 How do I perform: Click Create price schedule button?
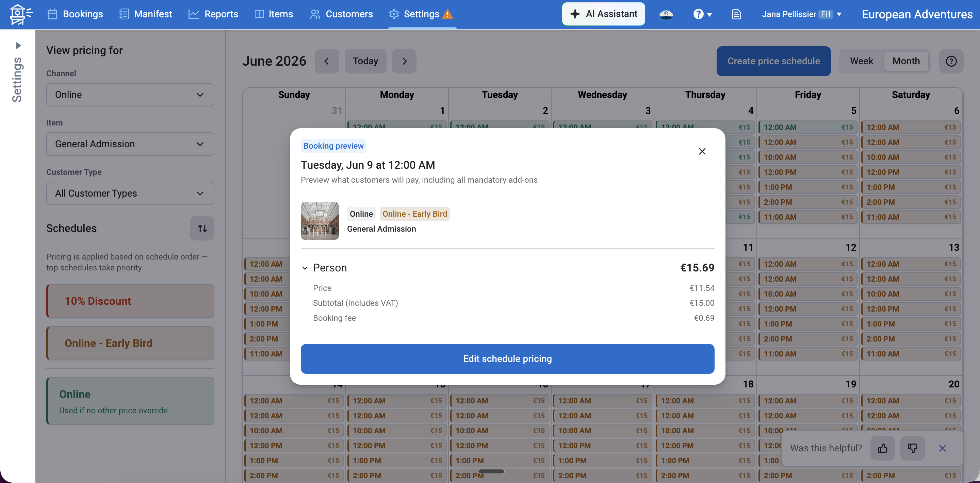(773, 61)
